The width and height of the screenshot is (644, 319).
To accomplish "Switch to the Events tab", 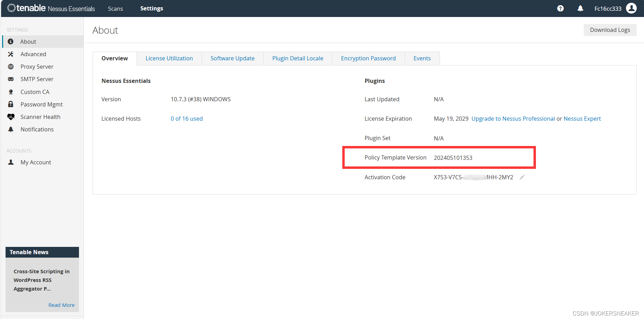I will (x=422, y=58).
